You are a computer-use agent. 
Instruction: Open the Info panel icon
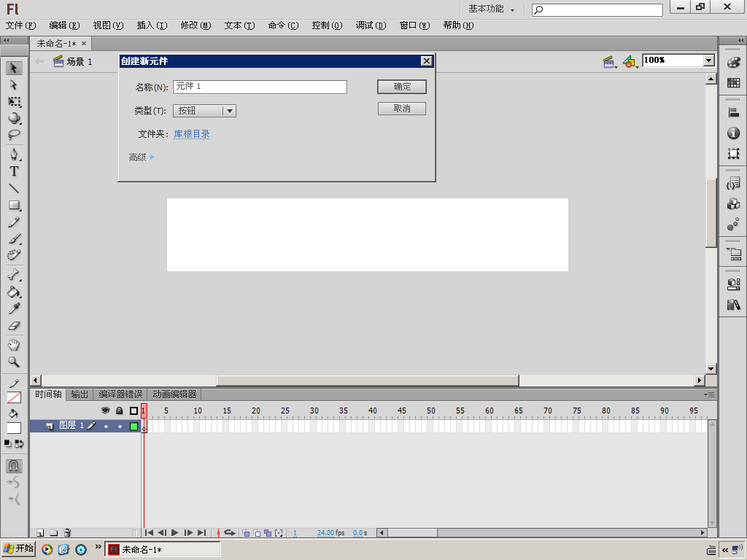733,133
